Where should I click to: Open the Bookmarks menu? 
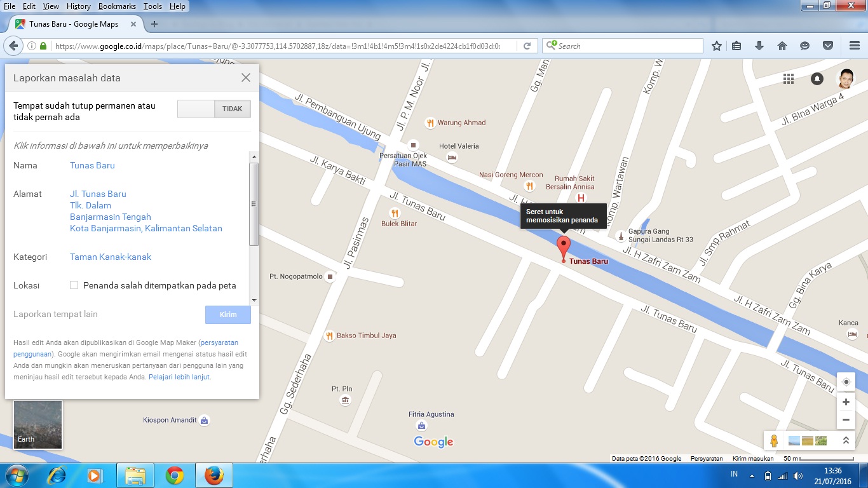[117, 6]
